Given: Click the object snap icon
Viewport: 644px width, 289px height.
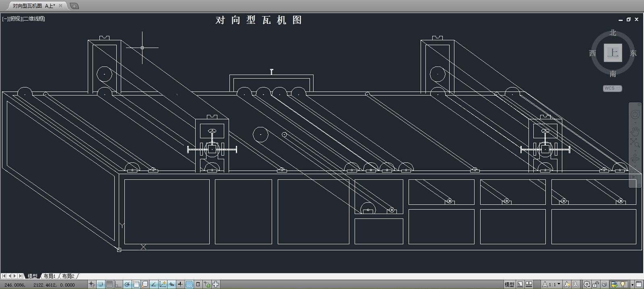Looking at the screenshot, I should (x=136, y=285).
